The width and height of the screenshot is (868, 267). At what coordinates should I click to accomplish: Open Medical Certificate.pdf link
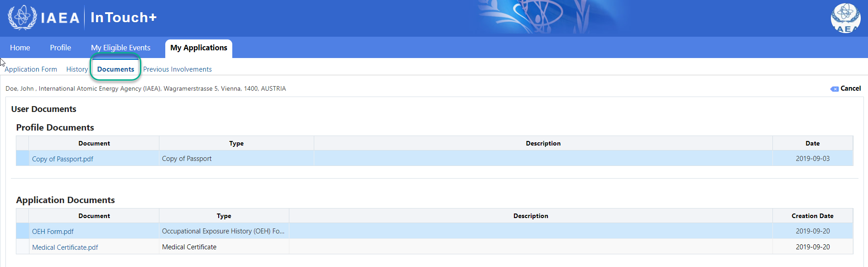[x=65, y=248]
